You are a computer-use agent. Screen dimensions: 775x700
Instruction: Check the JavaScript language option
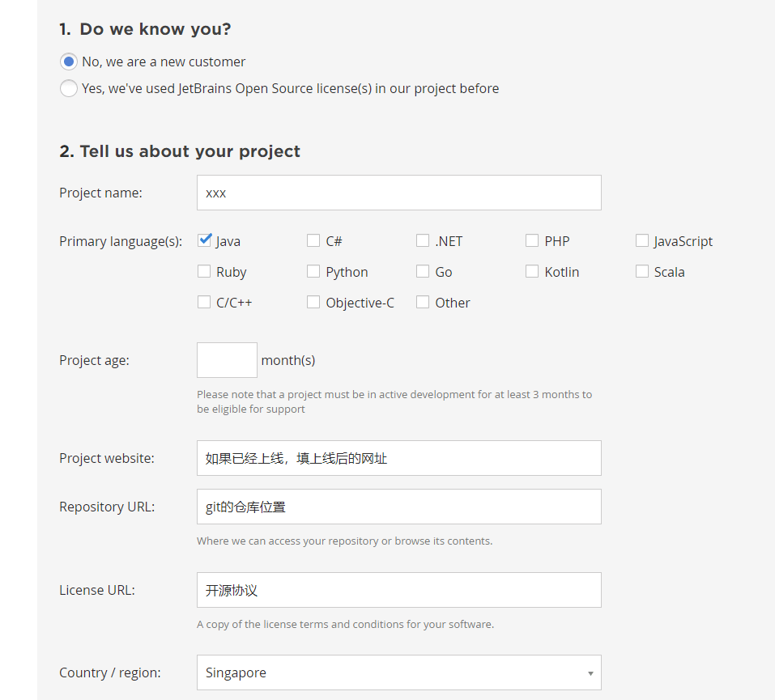click(x=642, y=240)
